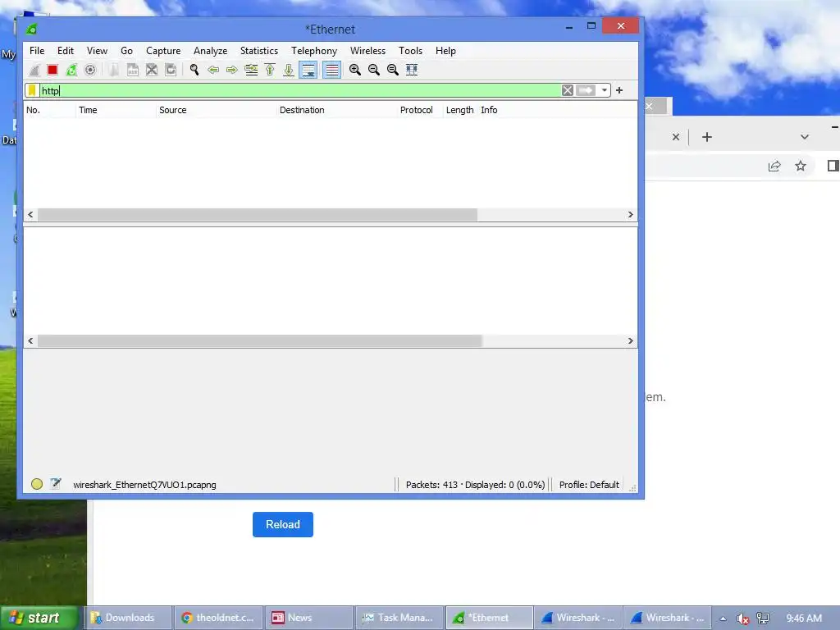This screenshot has width=840, height=630.
Task: Sort by the Source column header
Action: 216,111
